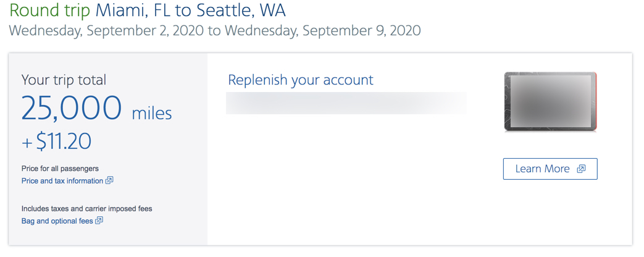
Task: Click the +$11.20 fee amount
Action: point(56,141)
